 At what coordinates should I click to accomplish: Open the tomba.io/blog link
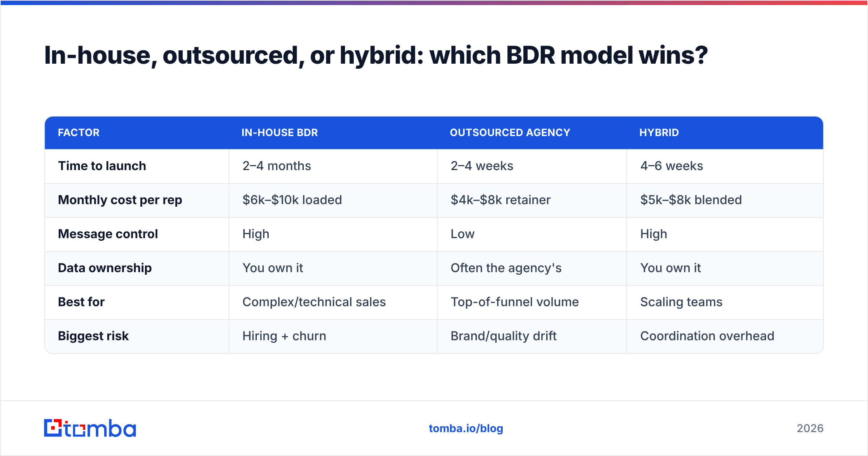[466, 428]
